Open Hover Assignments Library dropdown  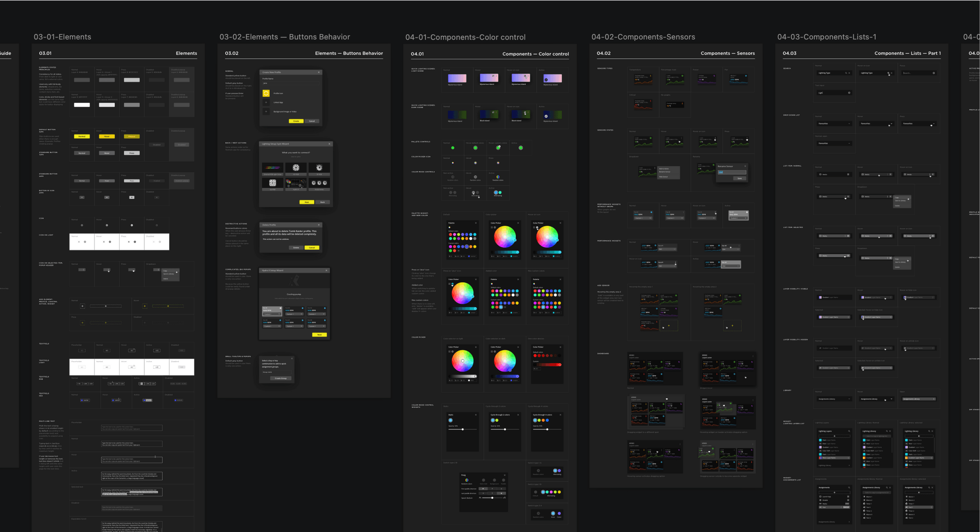click(876, 399)
